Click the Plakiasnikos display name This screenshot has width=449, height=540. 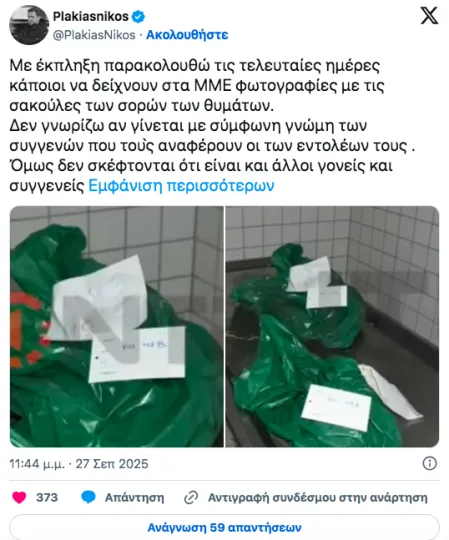[x=91, y=16]
